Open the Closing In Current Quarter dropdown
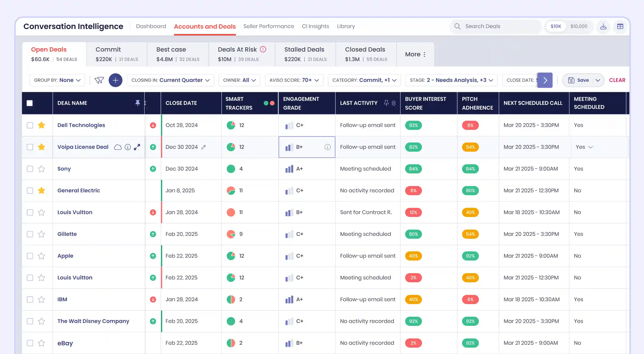644x354 pixels. 170,80
